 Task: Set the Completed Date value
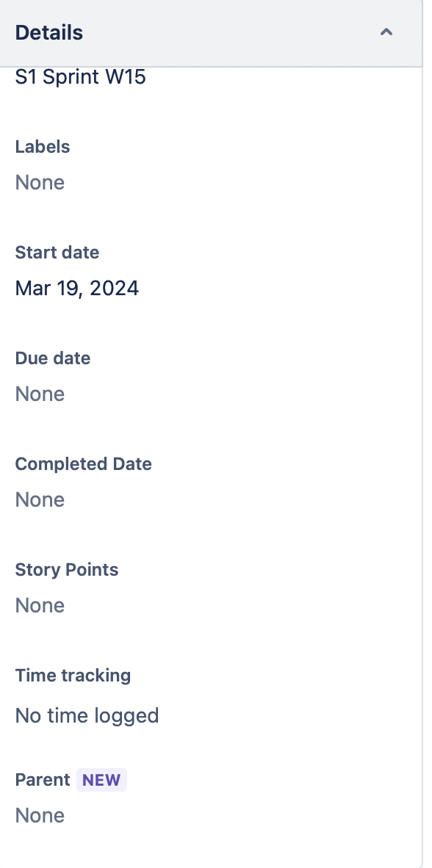coord(40,499)
